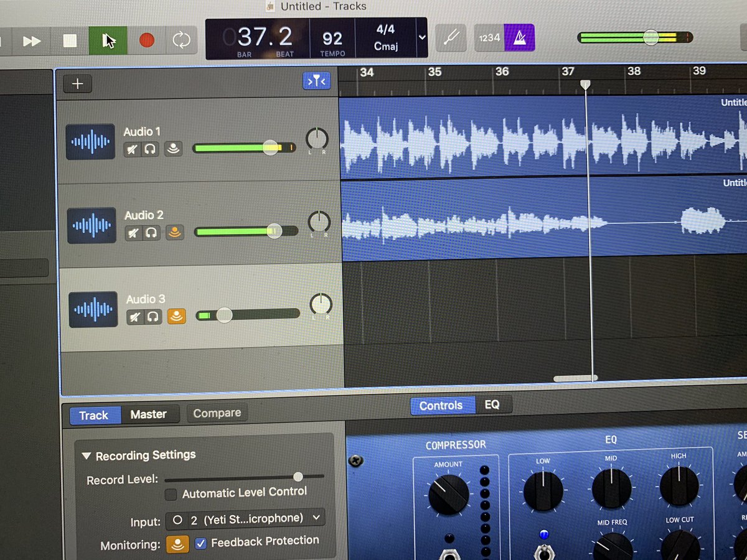Click the Mid Freq knob
The width and height of the screenshot is (747, 560).
(x=613, y=546)
